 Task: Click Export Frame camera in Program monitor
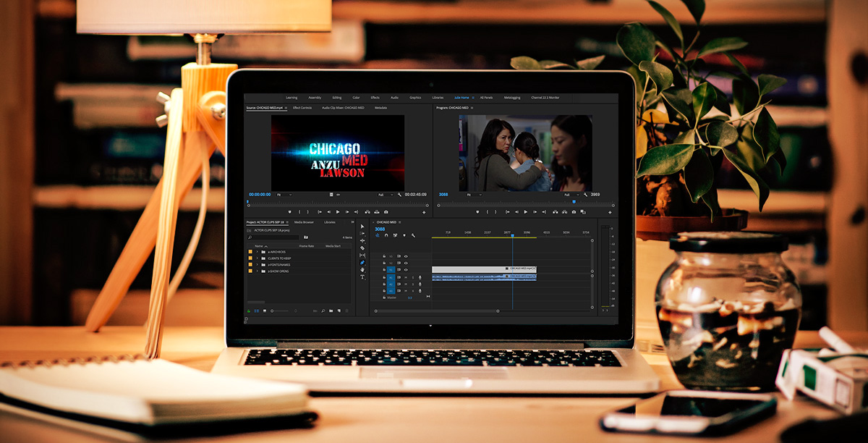click(574, 212)
